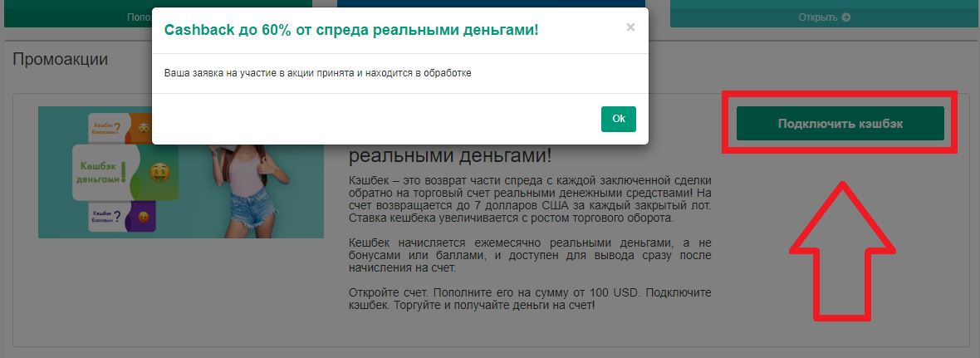This screenshot has height=358, width=980.
Task: Click the dialog title about Cashback до 60%
Action: pyautogui.click(x=351, y=30)
